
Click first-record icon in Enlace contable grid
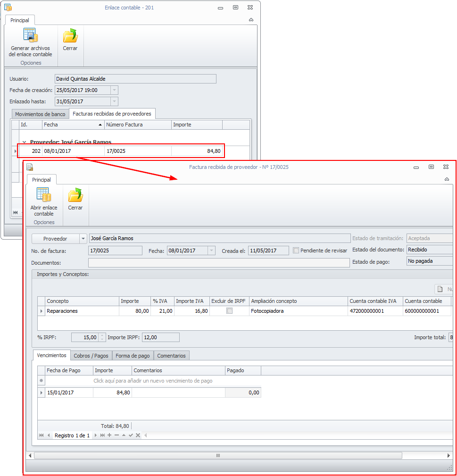tap(16, 212)
